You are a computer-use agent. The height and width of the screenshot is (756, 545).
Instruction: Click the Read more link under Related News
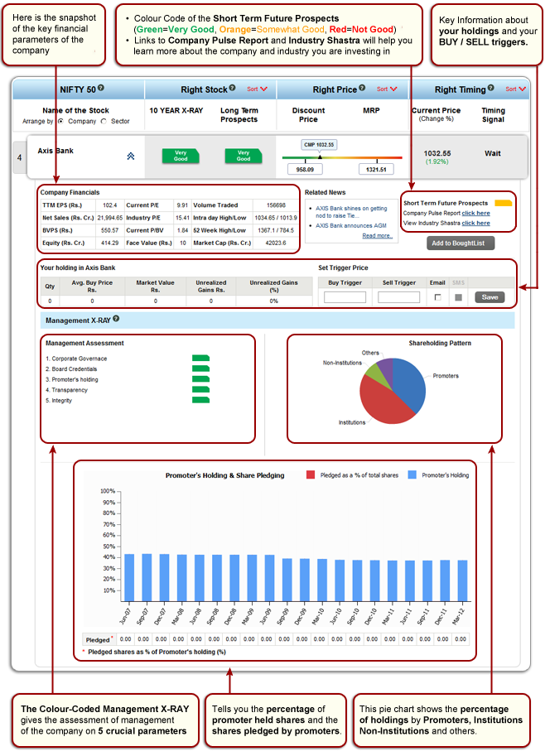pos(378,235)
